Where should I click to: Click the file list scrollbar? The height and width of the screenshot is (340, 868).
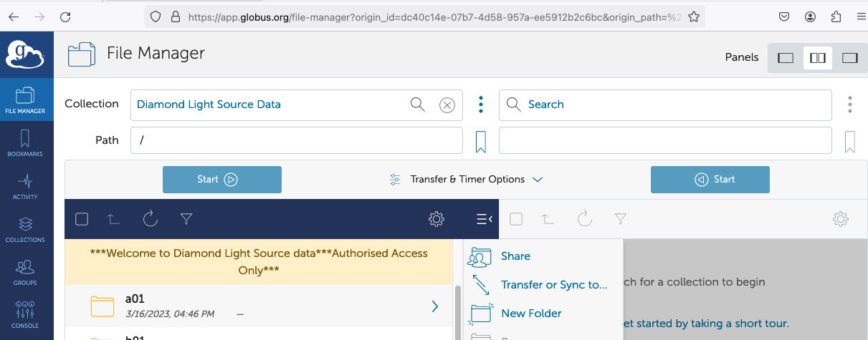coord(458,311)
